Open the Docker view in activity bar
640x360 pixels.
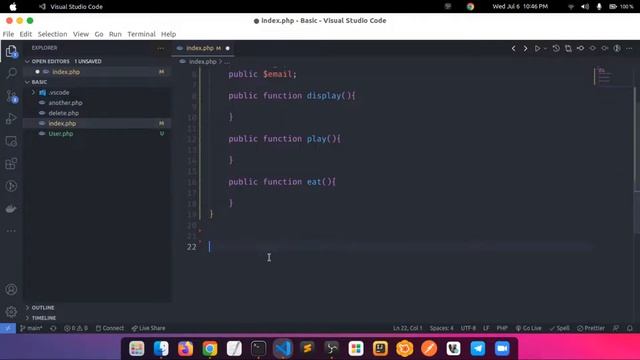tap(11, 209)
